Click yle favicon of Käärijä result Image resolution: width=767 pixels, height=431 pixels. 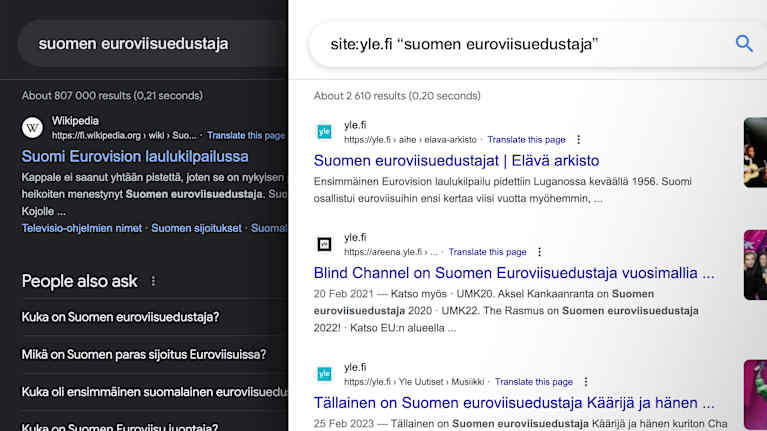click(x=324, y=374)
